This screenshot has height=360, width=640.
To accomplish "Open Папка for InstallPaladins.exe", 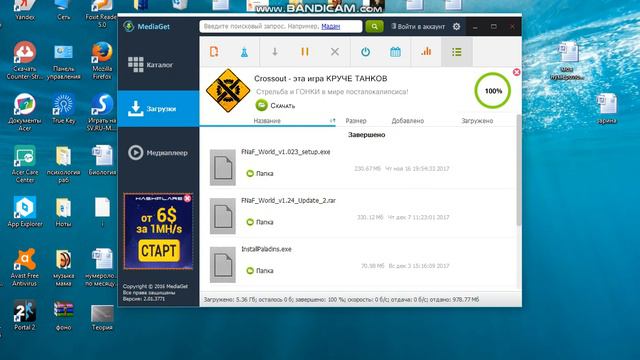I will click(260, 271).
